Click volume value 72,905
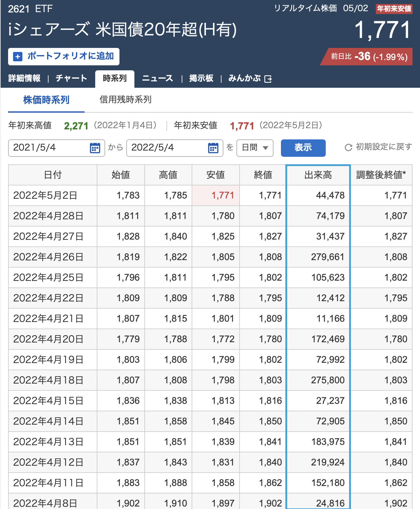This screenshot has width=420, height=509. point(330,421)
